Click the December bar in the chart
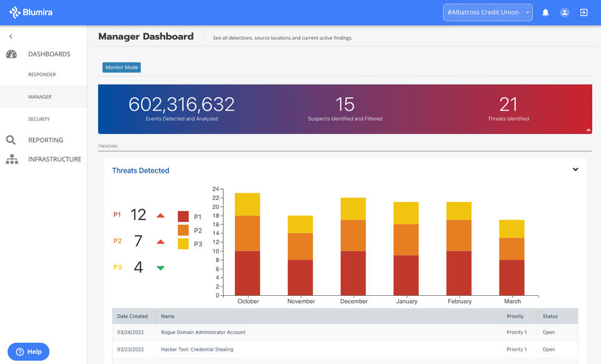Image resolution: width=601 pixels, height=364 pixels. 353,246
